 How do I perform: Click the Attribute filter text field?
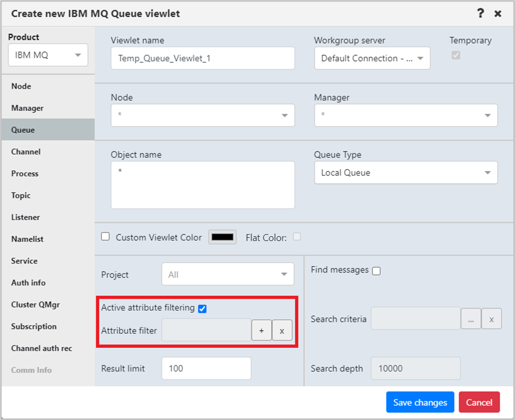(207, 330)
